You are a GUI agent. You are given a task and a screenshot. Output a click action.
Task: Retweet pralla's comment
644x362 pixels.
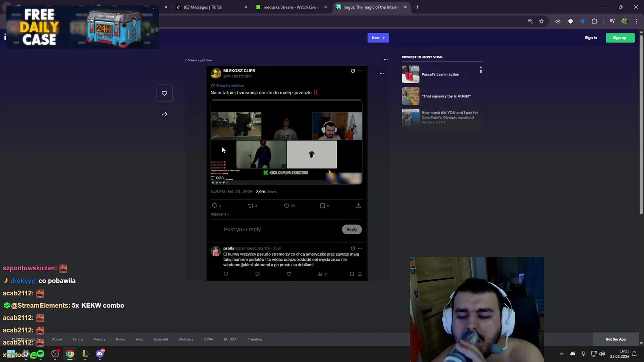click(x=257, y=274)
